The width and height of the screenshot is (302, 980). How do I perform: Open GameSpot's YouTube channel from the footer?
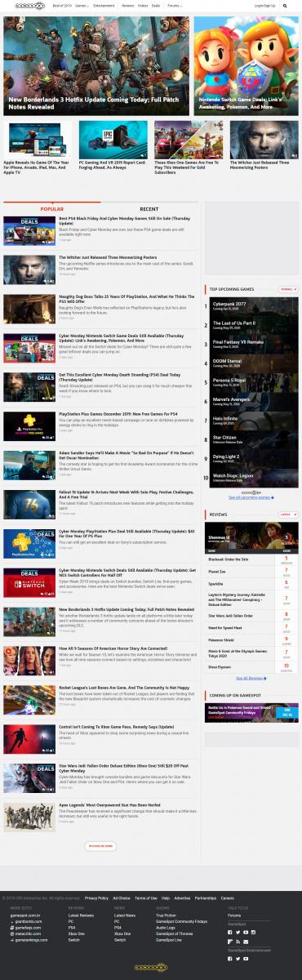point(245,932)
